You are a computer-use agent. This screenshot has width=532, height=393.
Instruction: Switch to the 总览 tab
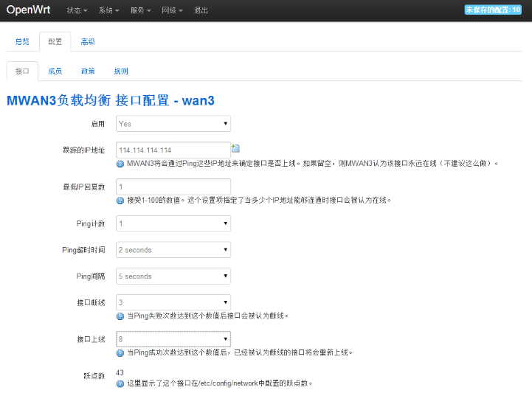coord(22,42)
